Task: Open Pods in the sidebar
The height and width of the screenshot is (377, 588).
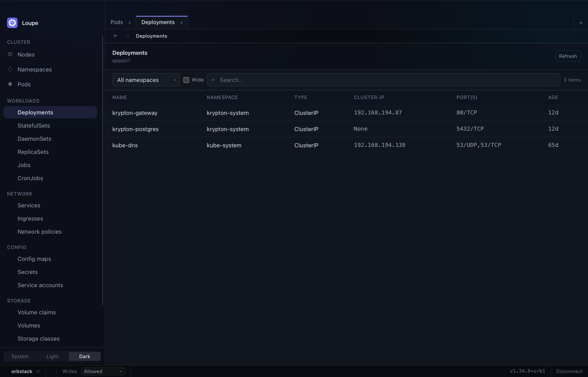Action: 50,84
